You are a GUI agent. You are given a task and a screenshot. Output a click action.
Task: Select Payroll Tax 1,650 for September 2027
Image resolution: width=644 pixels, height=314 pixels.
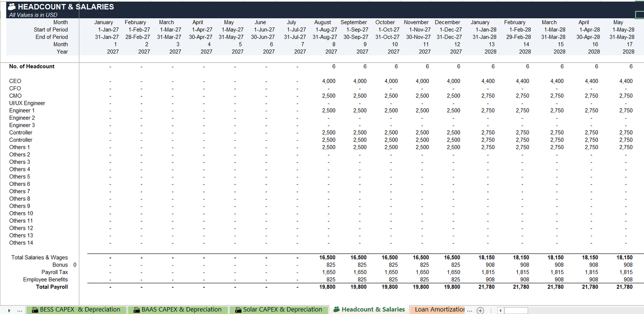point(360,272)
